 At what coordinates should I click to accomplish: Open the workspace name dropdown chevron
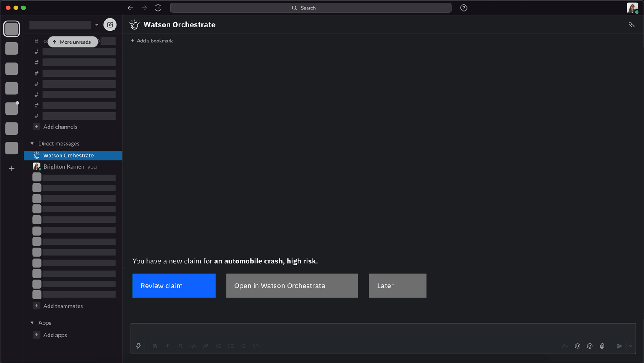point(97,25)
